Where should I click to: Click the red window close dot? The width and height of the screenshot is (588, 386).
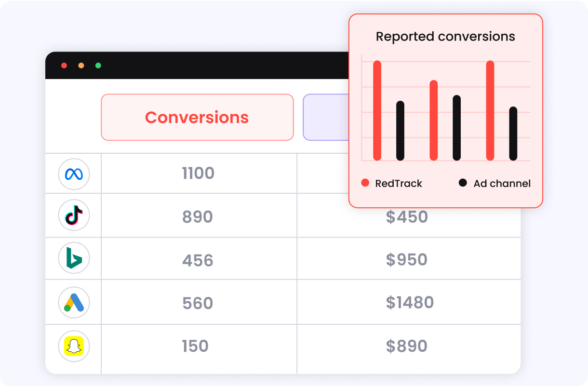[64, 66]
